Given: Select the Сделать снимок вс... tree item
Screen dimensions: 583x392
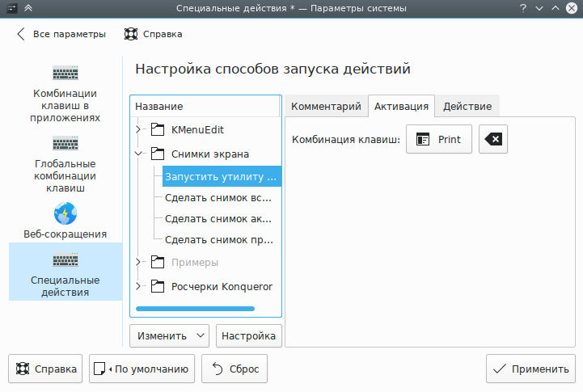Looking at the screenshot, I should (x=218, y=197).
